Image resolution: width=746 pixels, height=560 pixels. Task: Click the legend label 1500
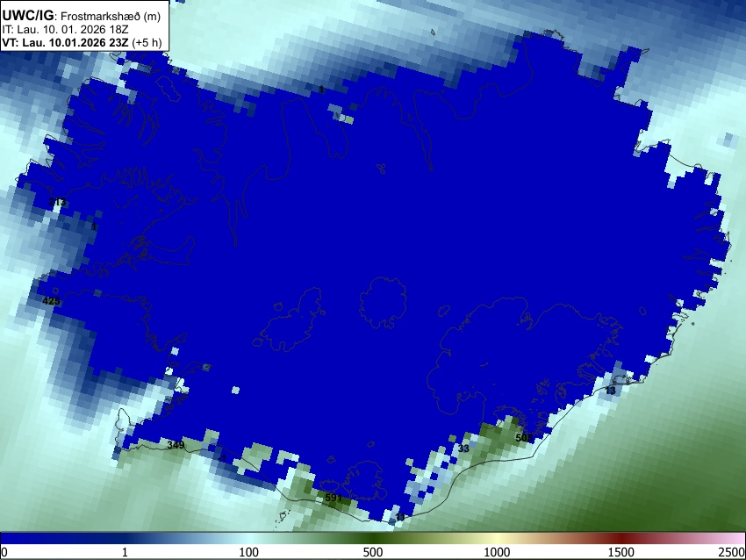point(621,552)
